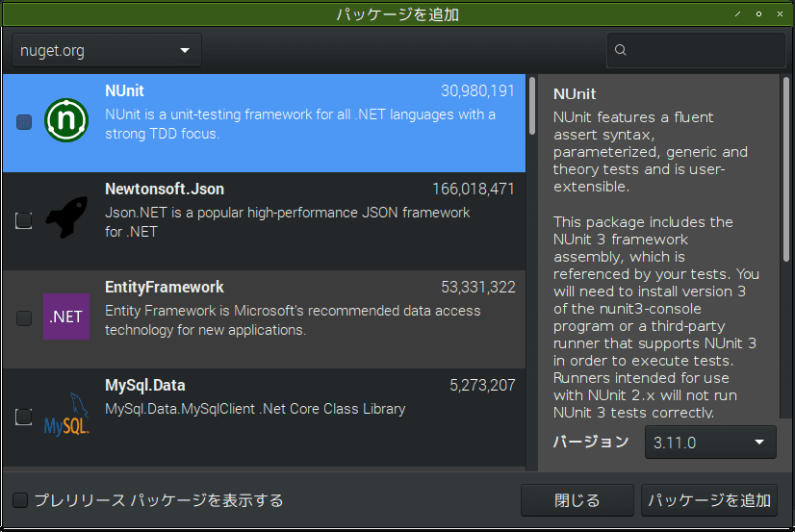Check the EntityFramework package checkbox
795x532 pixels.
[x=24, y=318]
